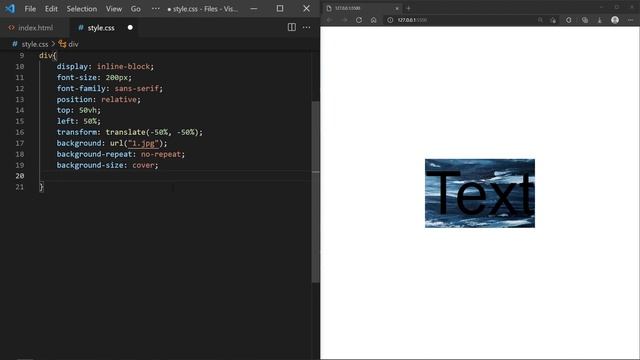Click the 1.jpg link in the code
This screenshot has height=360, width=640.
coord(143,143)
